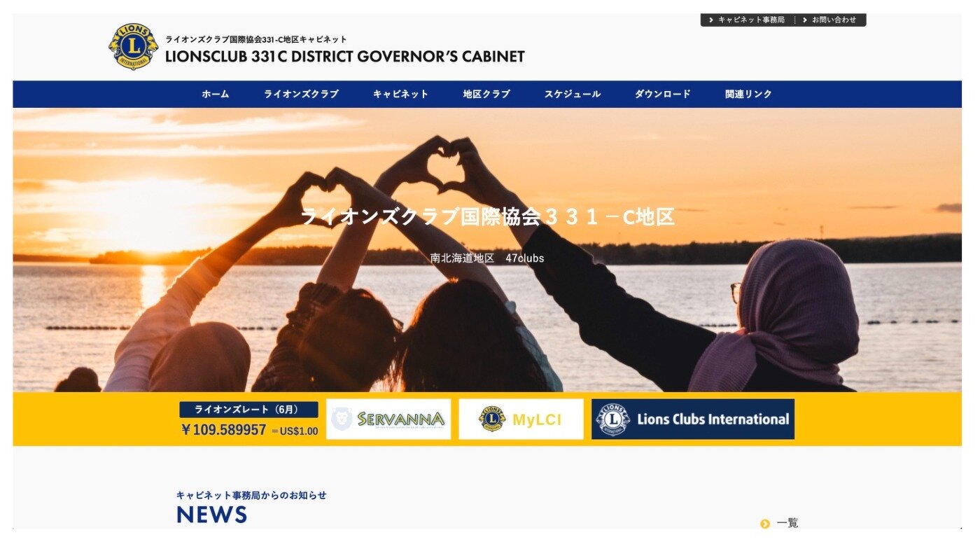Open the お問い合わせ contact link
Screen dimensions: 980x556
(x=834, y=20)
